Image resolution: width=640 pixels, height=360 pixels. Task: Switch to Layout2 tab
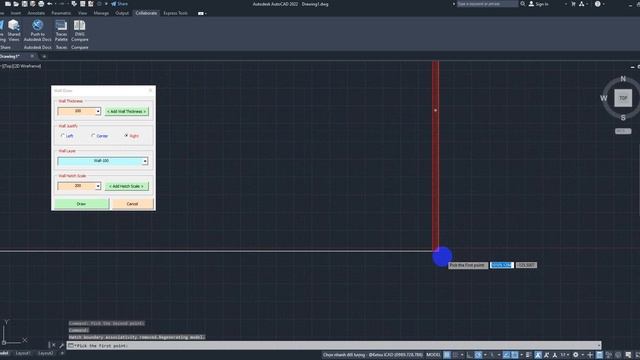(x=45, y=353)
